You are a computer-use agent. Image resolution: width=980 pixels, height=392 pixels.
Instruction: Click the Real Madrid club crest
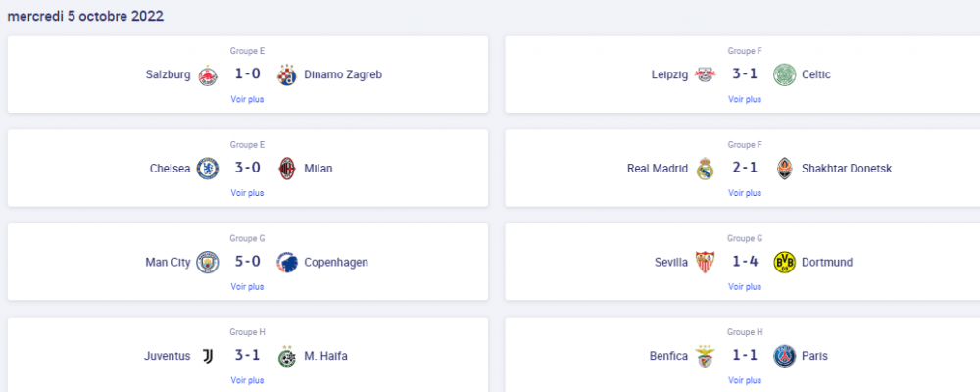point(705,169)
